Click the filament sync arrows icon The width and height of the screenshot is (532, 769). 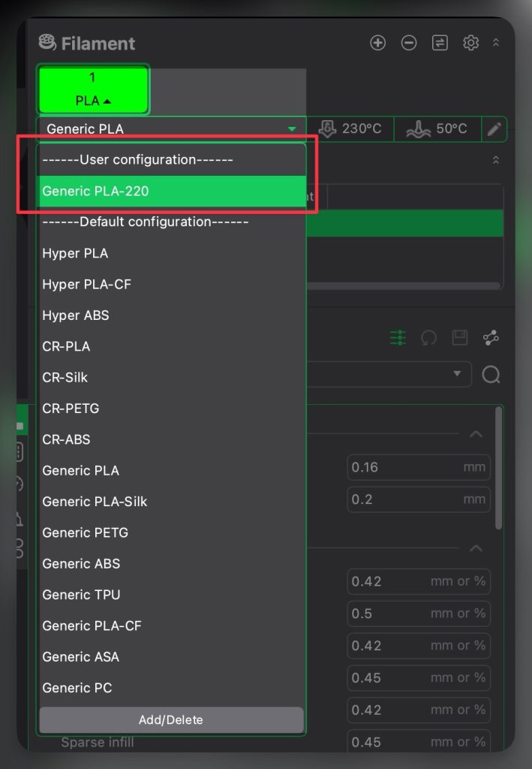440,43
